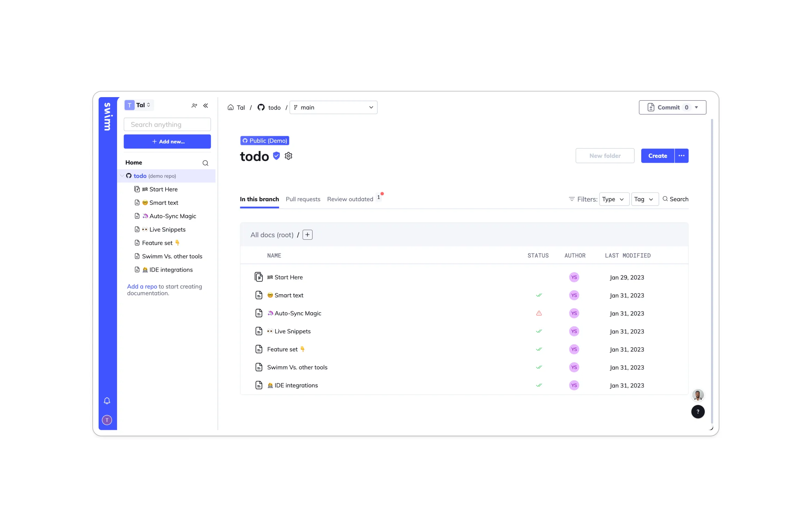This screenshot has height=530, width=812.
Task: Collapse the todo demo repo tree
Action: [x=122, y=176]
